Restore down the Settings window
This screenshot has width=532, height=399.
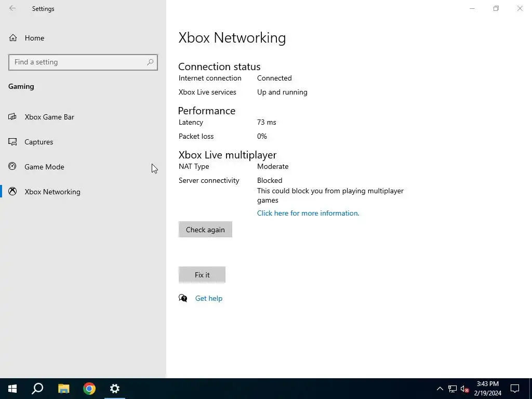(496, 8)
